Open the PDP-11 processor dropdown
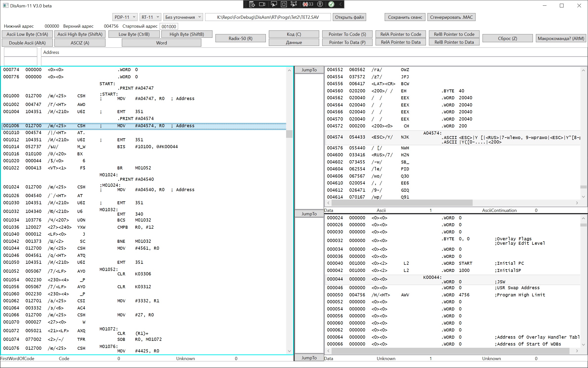This screenshot has height=368, width=588. coord(125,17)
